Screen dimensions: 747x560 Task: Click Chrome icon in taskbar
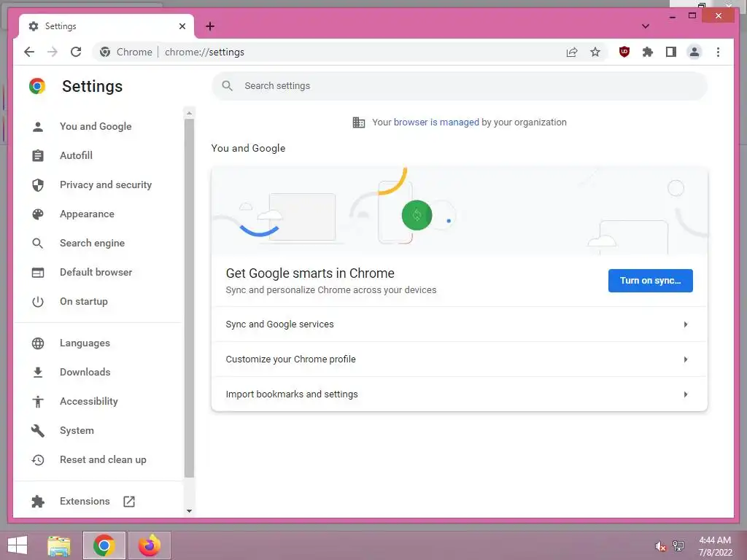(104, 545)
